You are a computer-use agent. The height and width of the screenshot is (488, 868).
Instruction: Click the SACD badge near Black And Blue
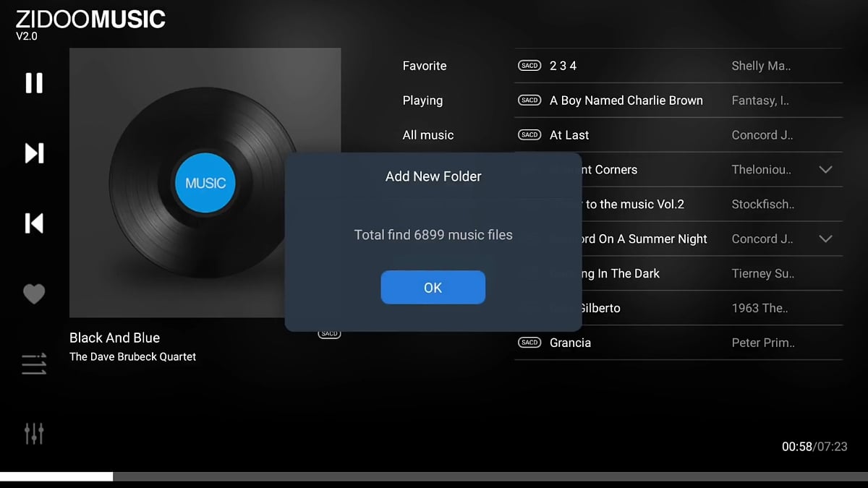329,333
